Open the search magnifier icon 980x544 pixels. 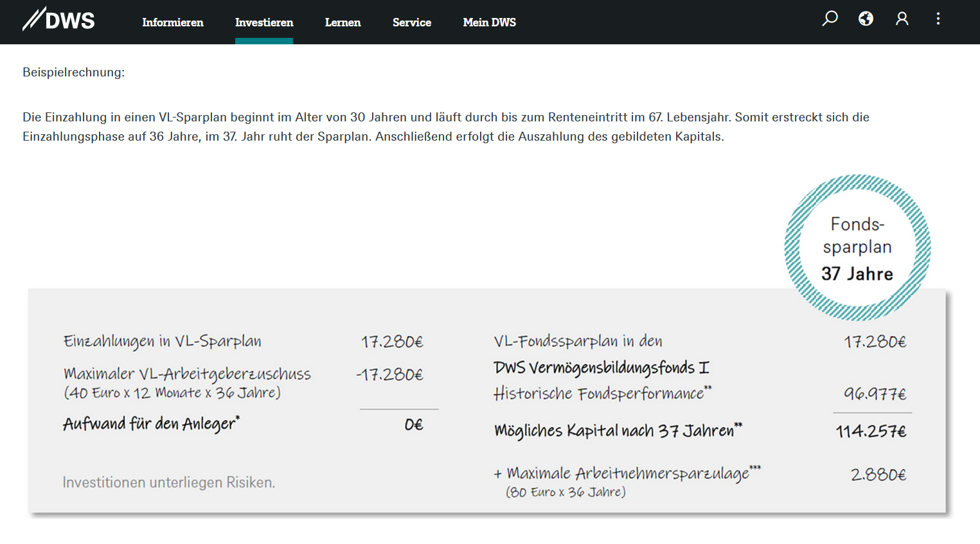pyautogui.click(x=830, y=19)
